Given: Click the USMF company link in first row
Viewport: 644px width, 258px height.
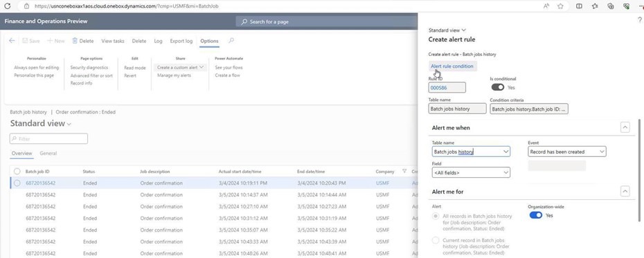Looking at the screenshot, I should point(382,183).
